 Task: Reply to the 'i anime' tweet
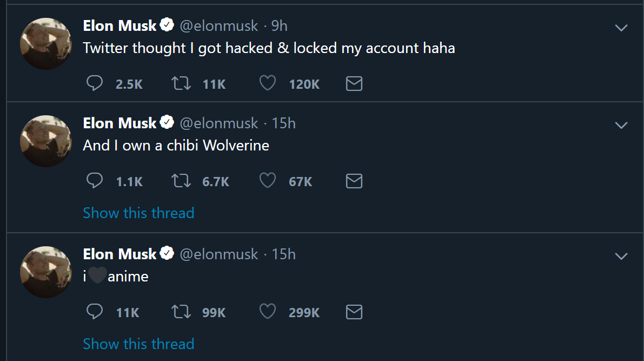(x=95, y=312)
